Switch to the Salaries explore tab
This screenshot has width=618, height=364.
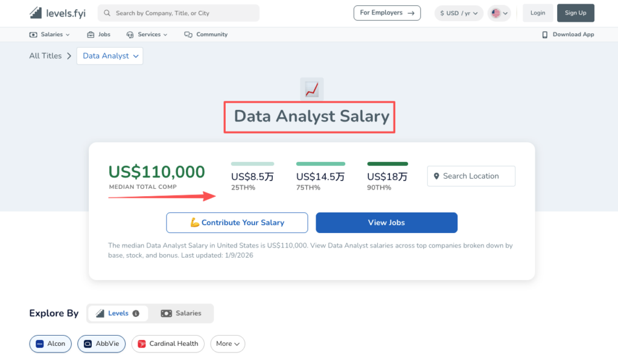click(x=181, y=313)
